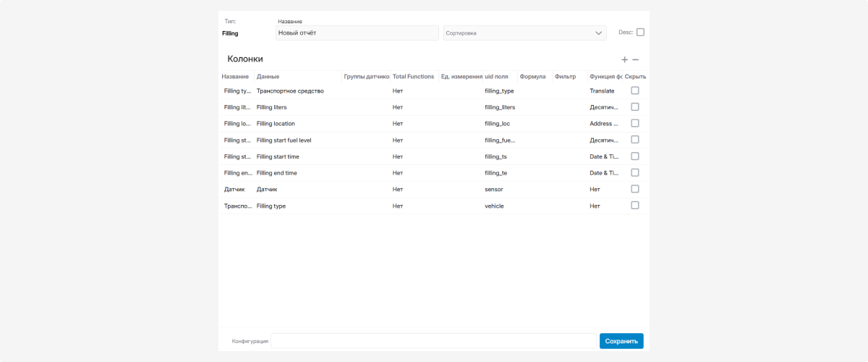868x362 pixels.
Task: Check hide box for filling_te row
Action: [635, 172]
